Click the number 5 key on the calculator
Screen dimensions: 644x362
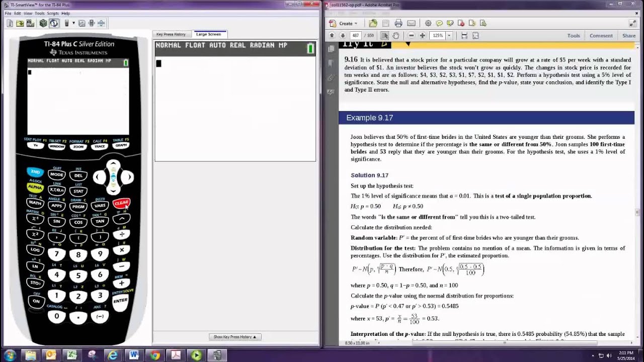(x=78, y=276)
